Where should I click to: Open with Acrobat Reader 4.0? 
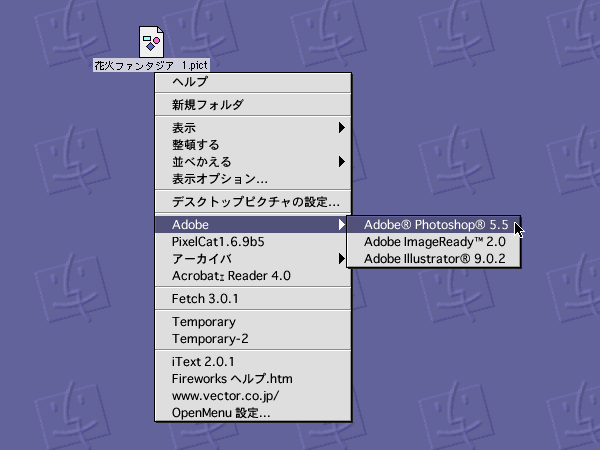point(253,276)
